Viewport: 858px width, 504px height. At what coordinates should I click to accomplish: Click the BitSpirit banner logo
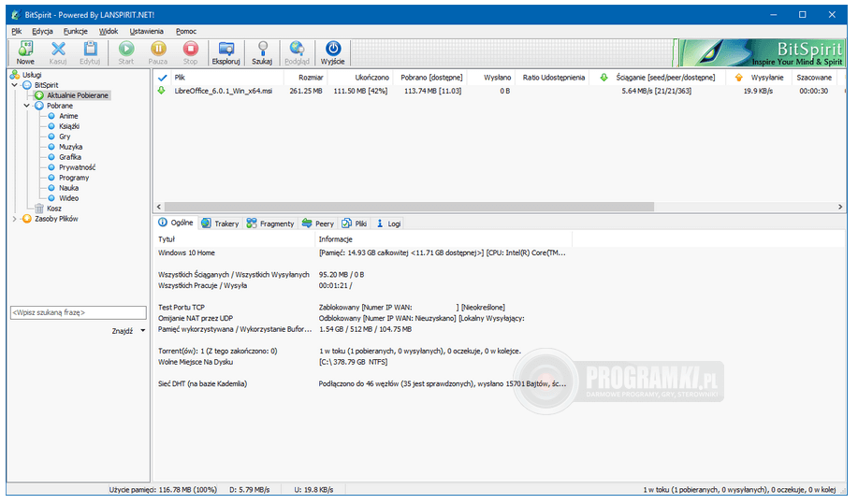point(763,53)
